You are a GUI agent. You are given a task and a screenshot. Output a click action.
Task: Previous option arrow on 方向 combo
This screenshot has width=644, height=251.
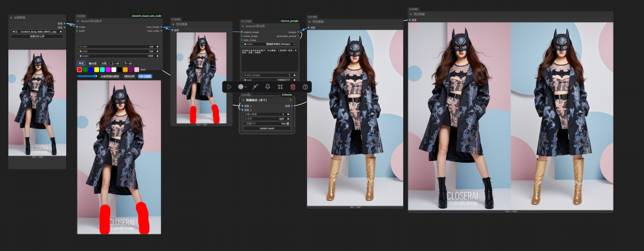(x=245, y=118)
